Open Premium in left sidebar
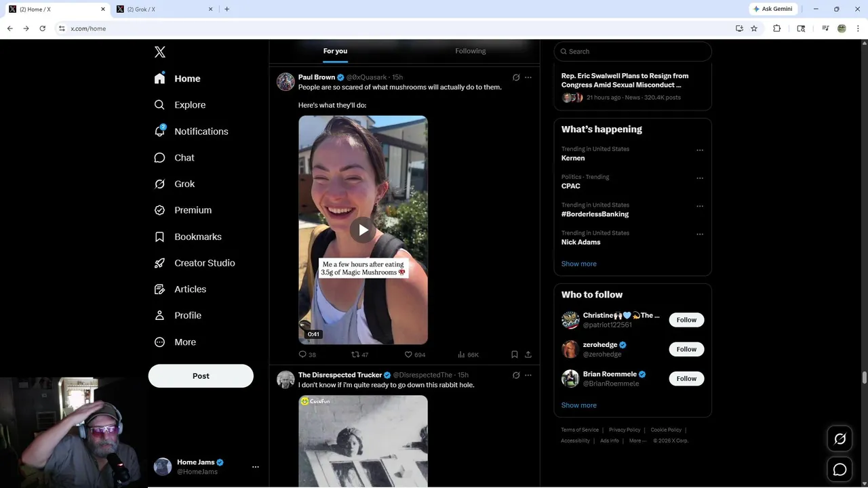Image resolution: width=868 pixels, height=488 pixels. [183, 210]
